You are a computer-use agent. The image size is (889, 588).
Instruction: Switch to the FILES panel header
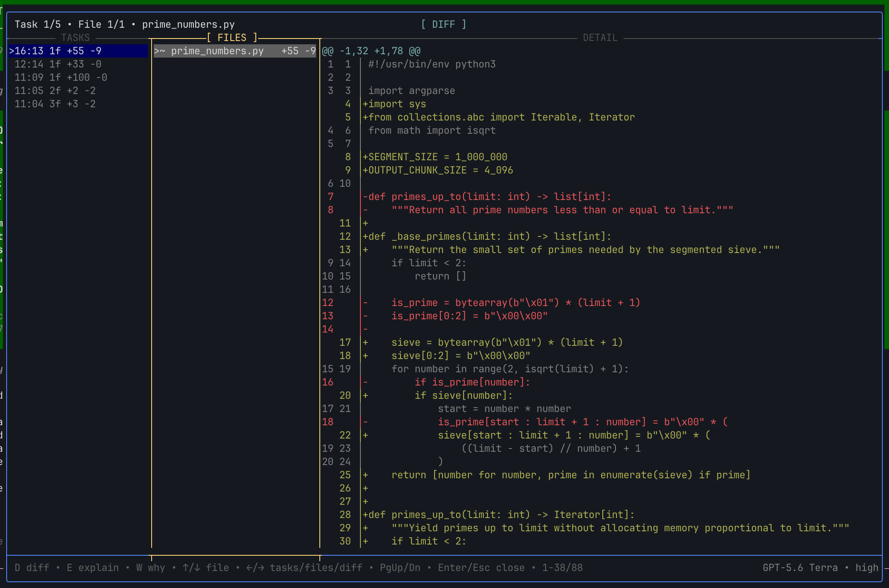[x=232, y=38]
